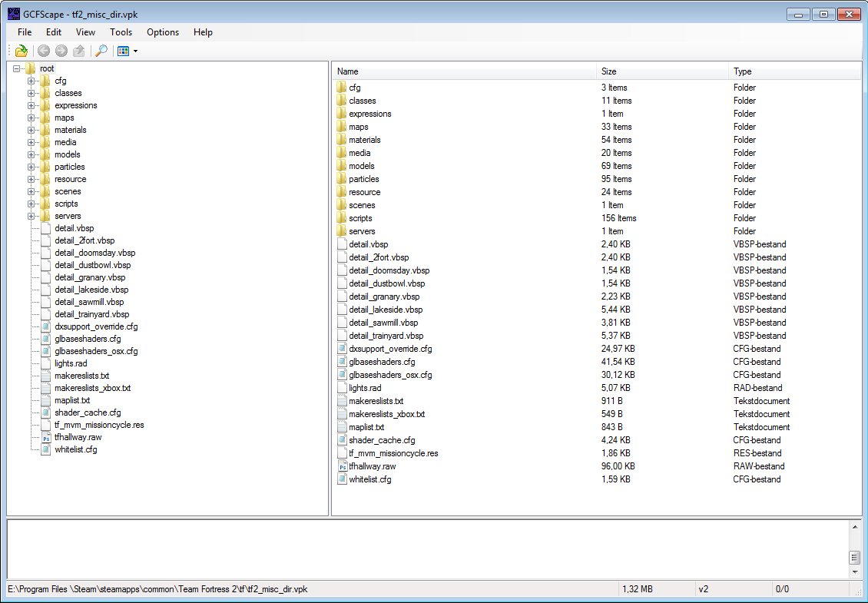This screenshot has height=603, width=868.
Task: Click the servers folder icon in the tree
Action: [45, 216]
